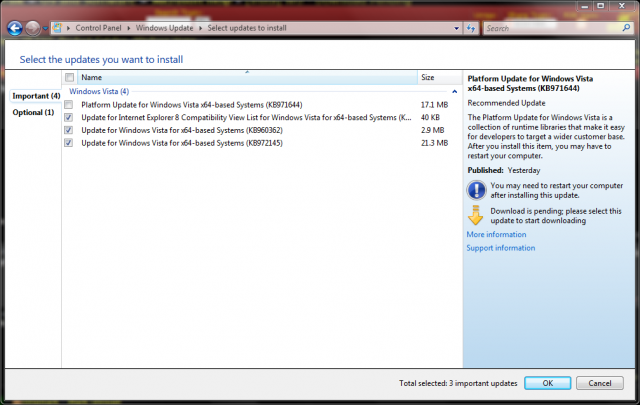
Task: Click the search magnifier icon
Action: coord(626,28)
